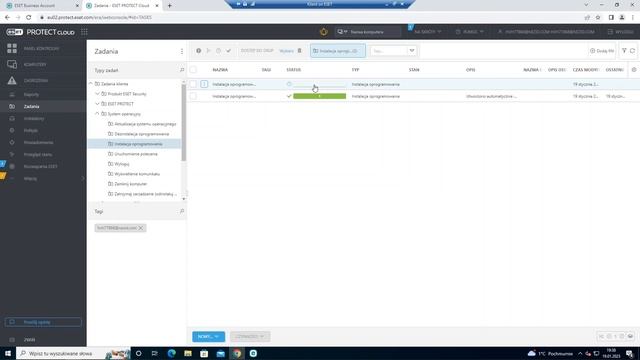Click the Windows Start button
This screenshot has height=360, width=640.
pyautogui.click(x=8, y=353)
